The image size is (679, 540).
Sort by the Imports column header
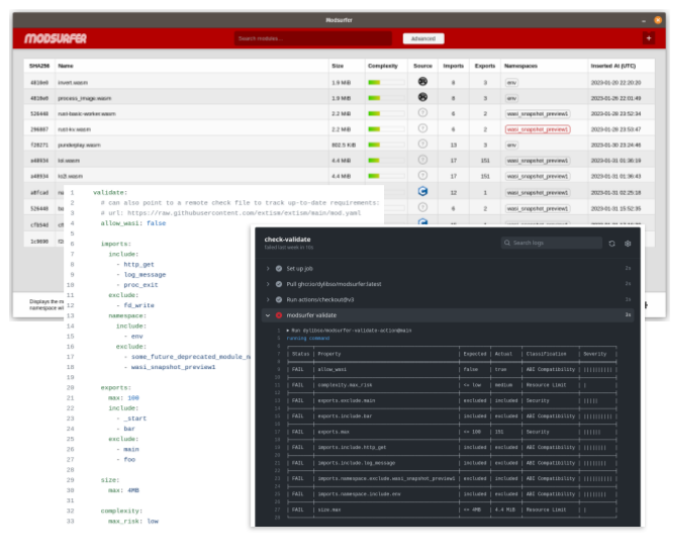(x=453, y=66)
